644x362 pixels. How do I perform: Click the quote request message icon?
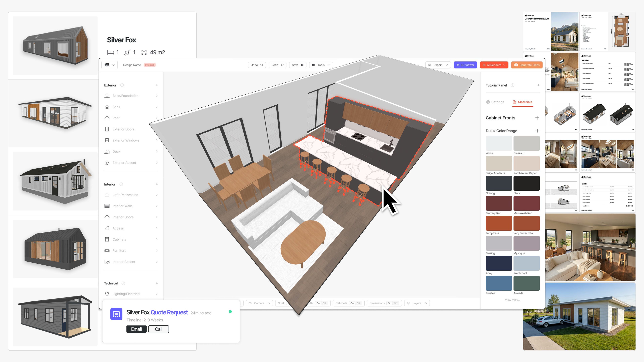pyautogui.click(x=116, y=314)
